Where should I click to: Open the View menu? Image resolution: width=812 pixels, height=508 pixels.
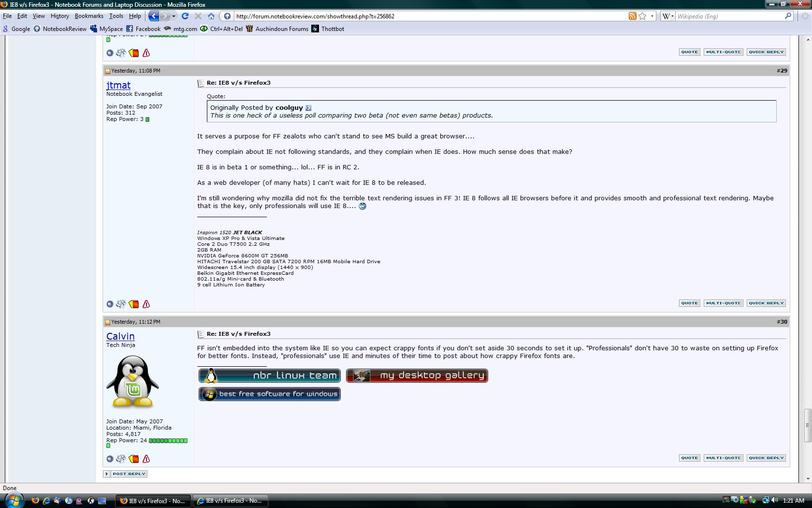point(39,16)
